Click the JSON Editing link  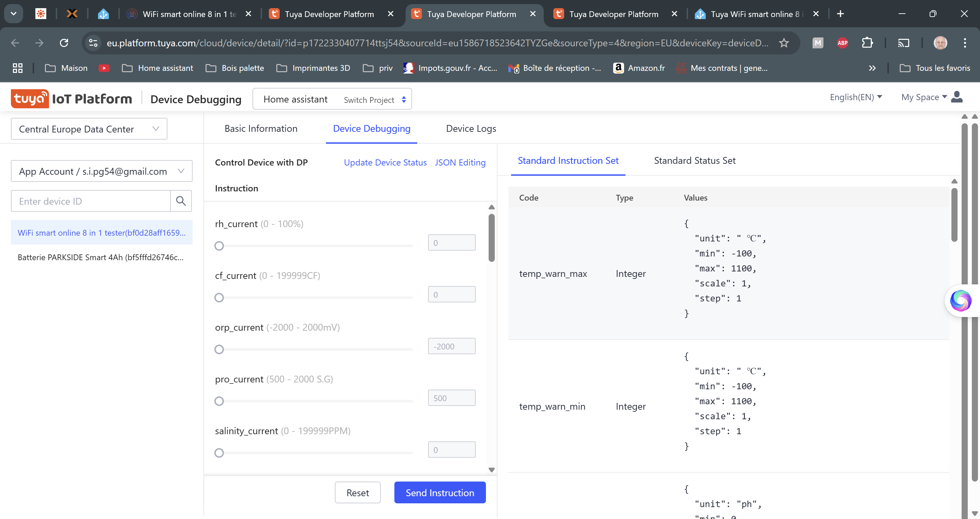pos(460,162)
